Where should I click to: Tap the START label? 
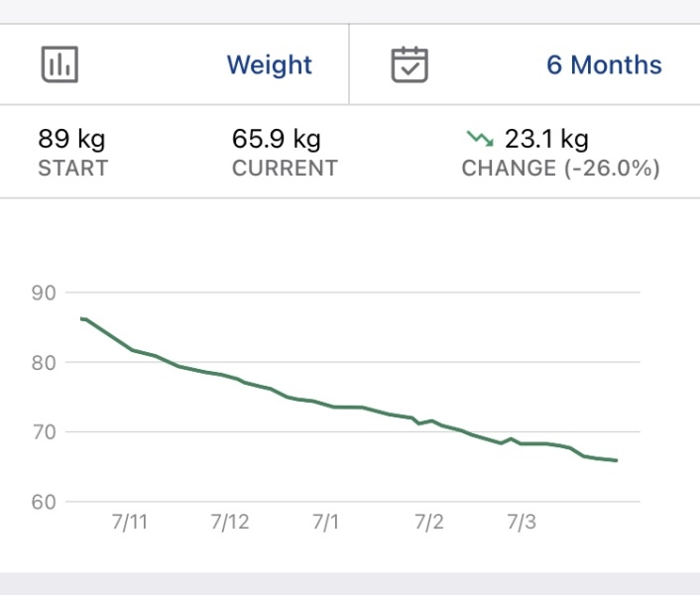72,168
